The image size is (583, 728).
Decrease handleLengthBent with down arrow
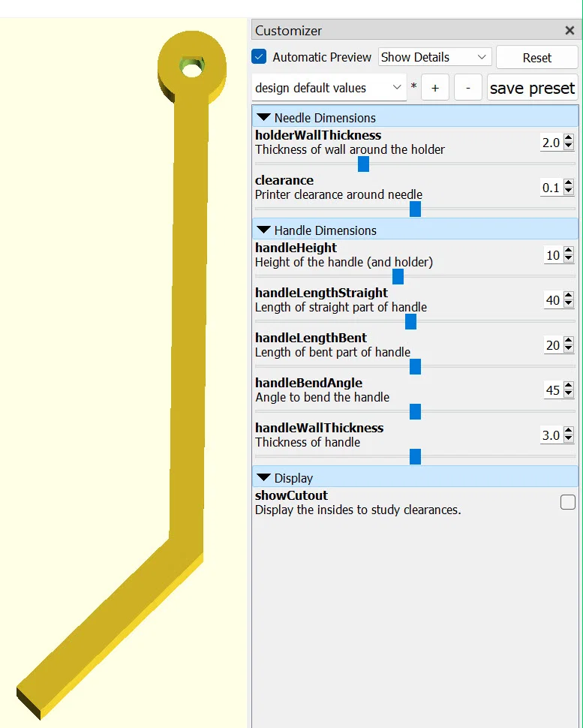pyautogui.click(x=569, y=349)
